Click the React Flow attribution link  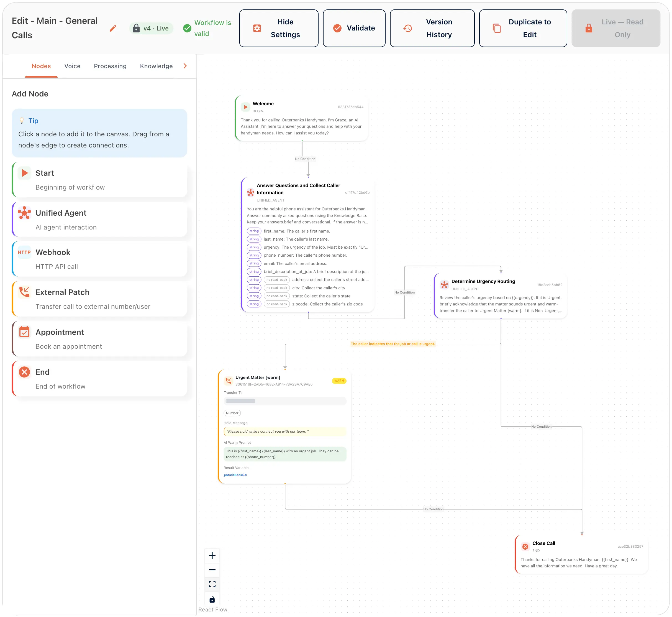point(213,610)
